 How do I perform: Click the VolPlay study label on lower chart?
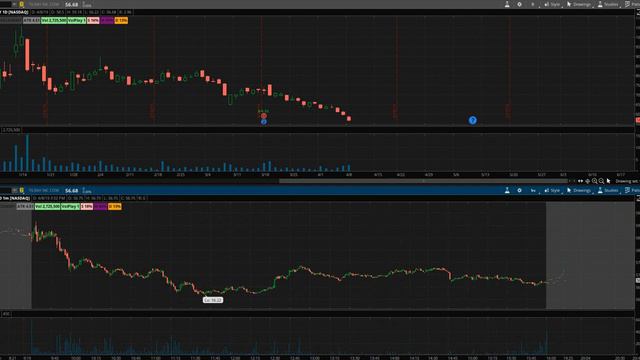point(70,207)
